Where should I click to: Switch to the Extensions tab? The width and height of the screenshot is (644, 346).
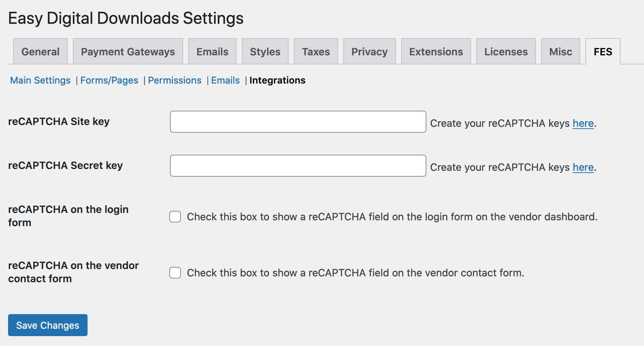(x=436, y=52)
